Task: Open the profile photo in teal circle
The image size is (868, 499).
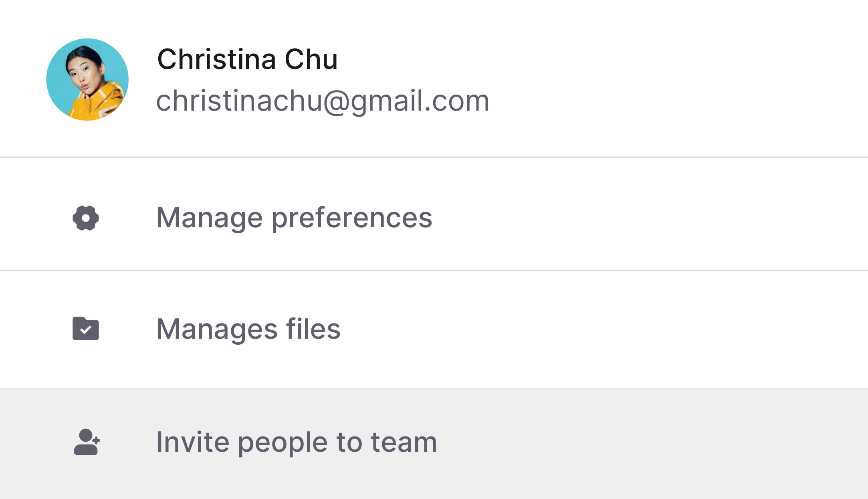Action: 87,79
